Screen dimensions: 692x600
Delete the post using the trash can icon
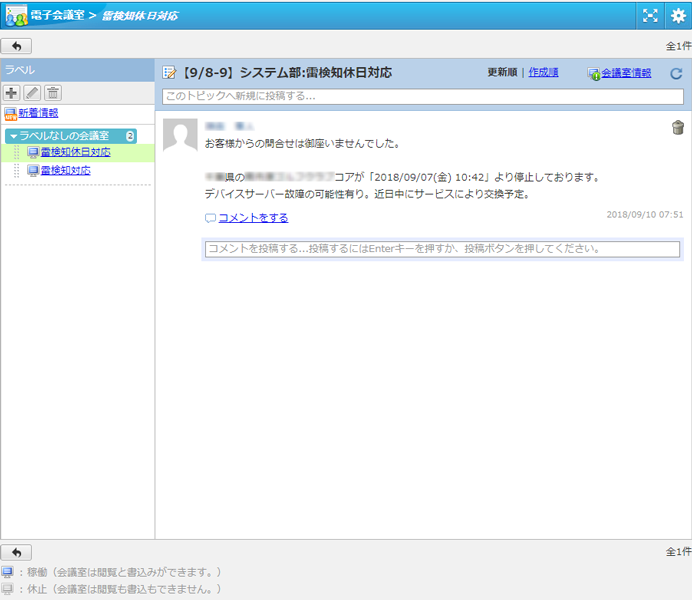click(677, 127)
